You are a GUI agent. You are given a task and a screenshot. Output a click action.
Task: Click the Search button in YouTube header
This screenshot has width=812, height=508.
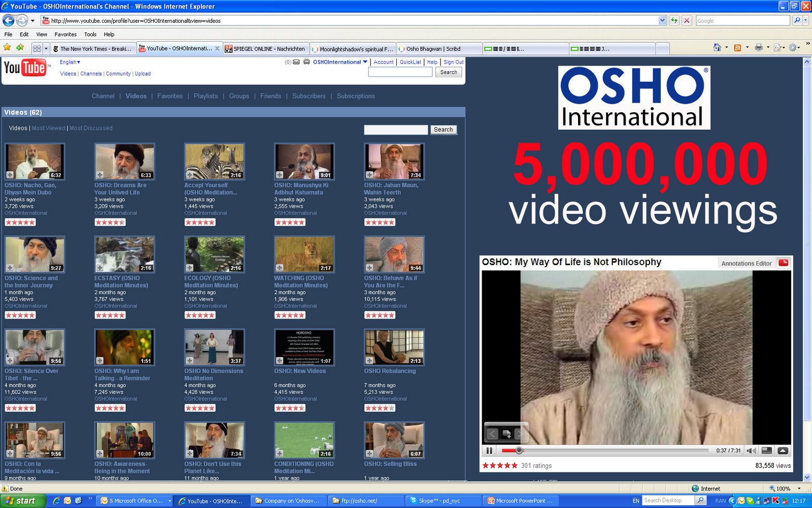pos(449,72)
